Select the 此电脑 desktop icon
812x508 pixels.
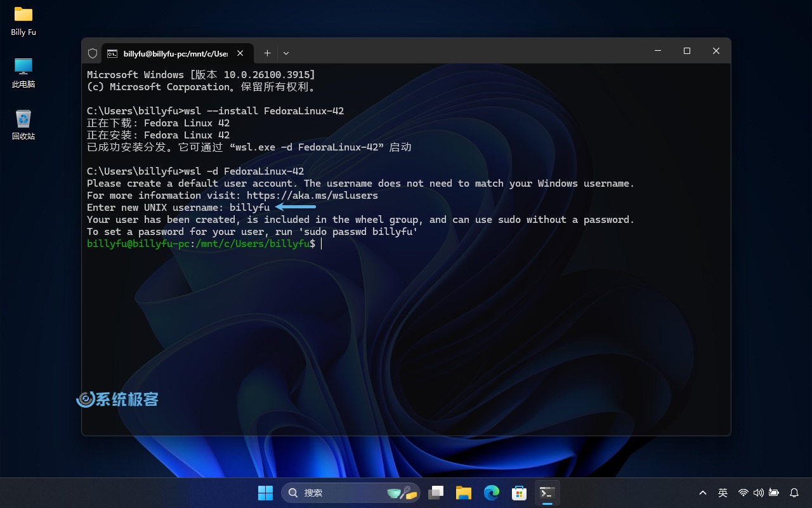click(x=23, y=72)
